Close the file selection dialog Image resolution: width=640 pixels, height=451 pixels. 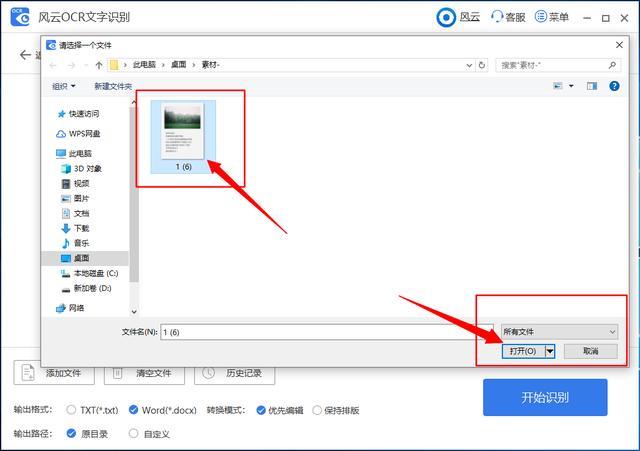[619, 45]
